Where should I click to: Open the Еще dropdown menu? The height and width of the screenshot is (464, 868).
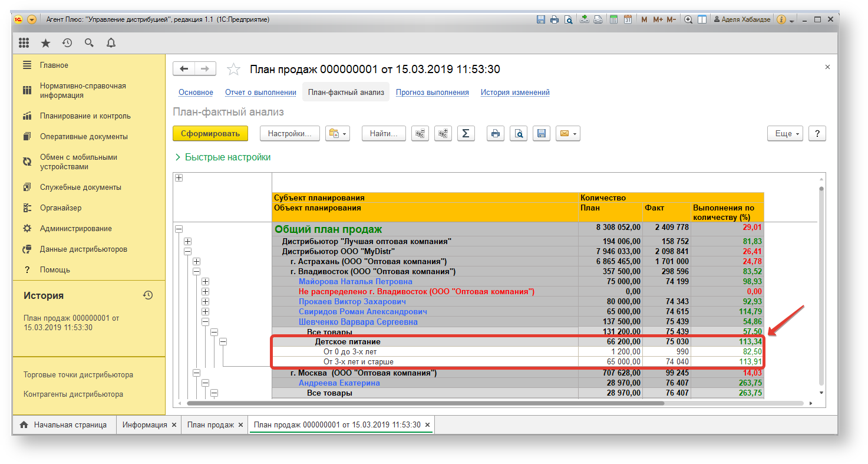click(x=785, y=134)
